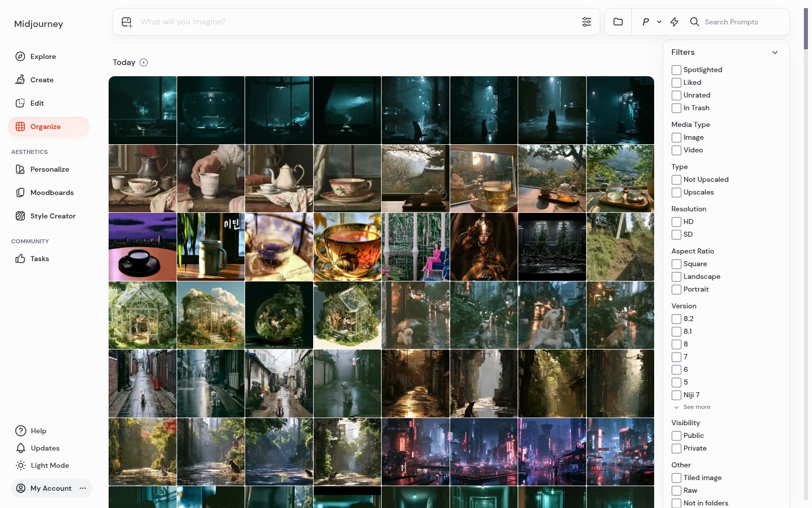The image size is (812, 508).
Task: Click the Moodboards icon
Action: click(x=20, y=193)
